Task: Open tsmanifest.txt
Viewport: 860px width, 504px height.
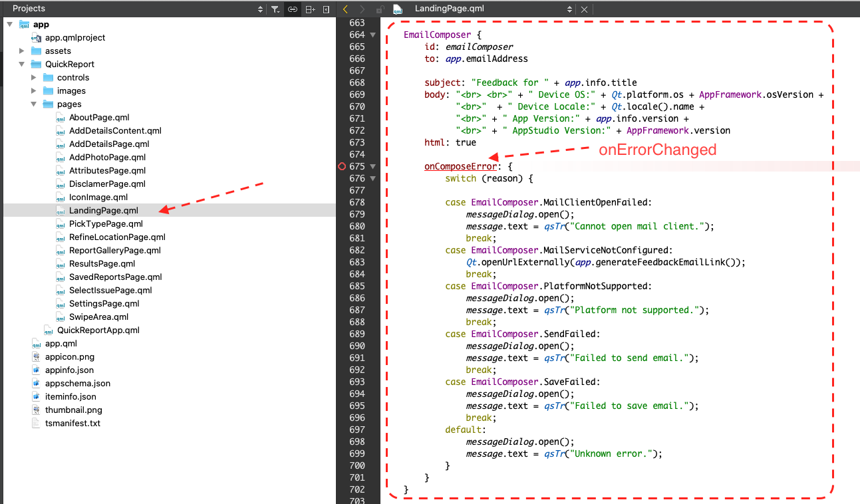Action: pos(72,423)
